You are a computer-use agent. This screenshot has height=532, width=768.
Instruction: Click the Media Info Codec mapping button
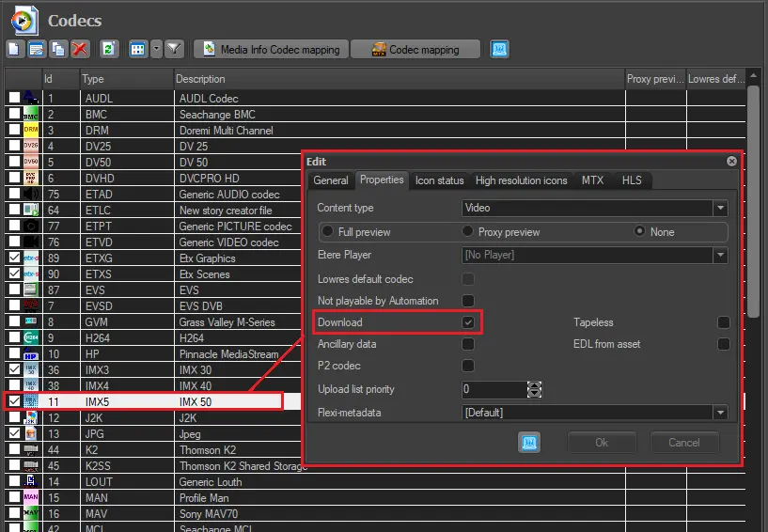pos(271,49)
